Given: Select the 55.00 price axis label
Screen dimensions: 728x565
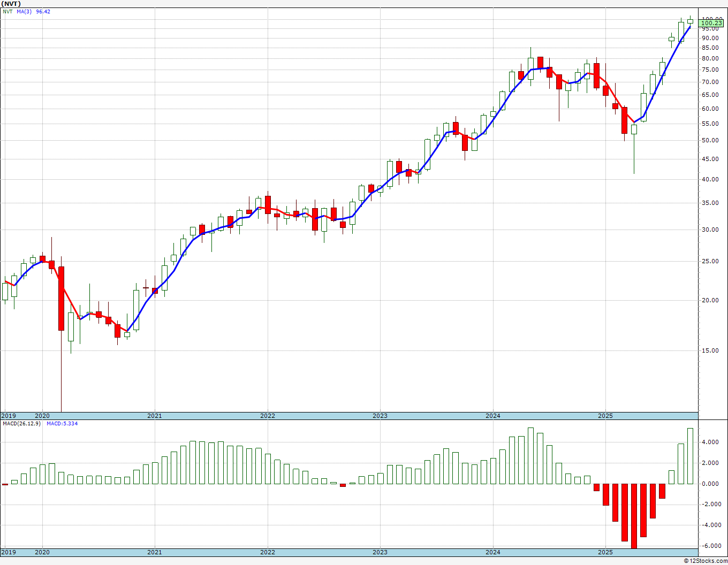Looking at the screenshot, I should pos(710,124).
